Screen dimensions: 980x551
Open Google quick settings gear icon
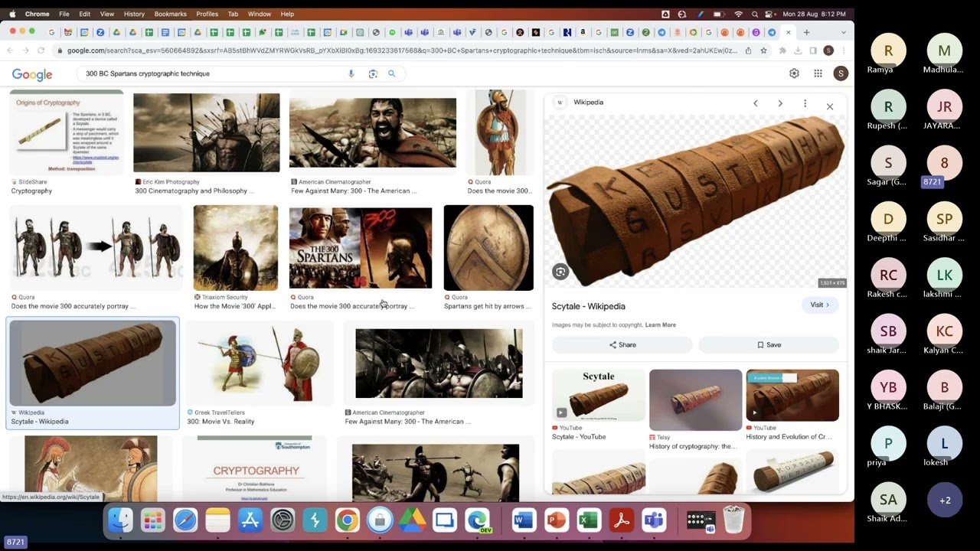(794, 73)
